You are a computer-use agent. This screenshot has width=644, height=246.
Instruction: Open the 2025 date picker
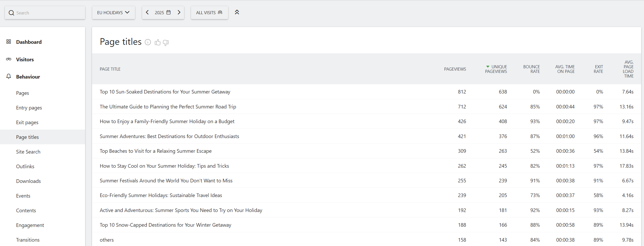click(x=163, y=13)
